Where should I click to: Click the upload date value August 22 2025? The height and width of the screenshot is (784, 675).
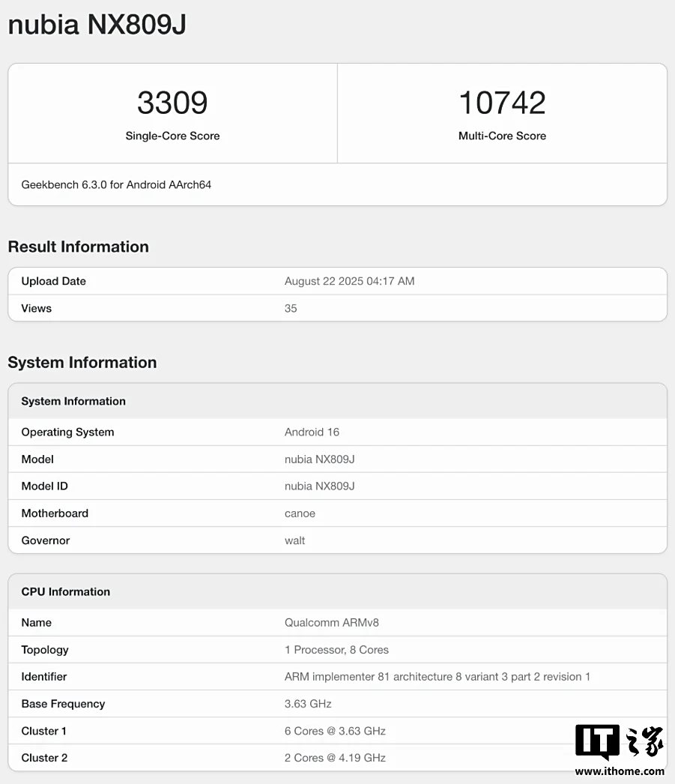coord(349,281)
